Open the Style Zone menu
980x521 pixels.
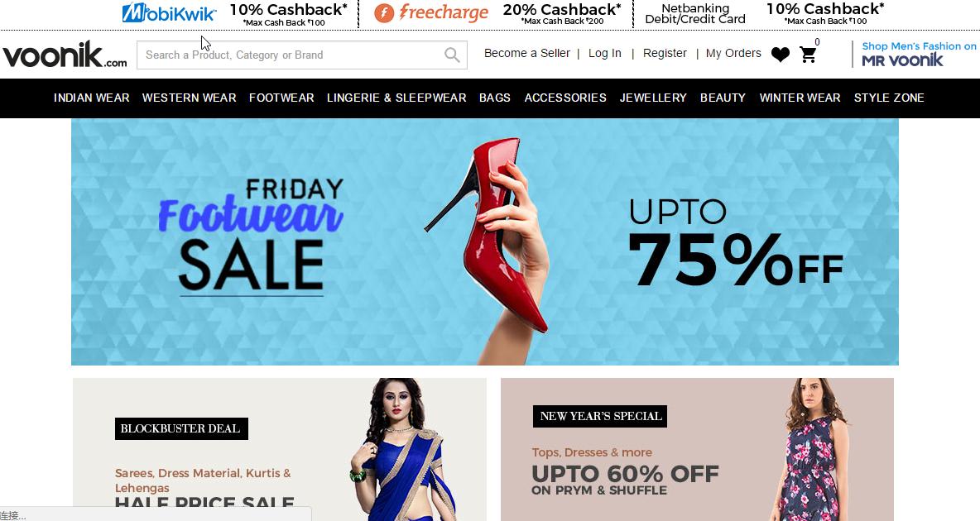coord(889,98)
